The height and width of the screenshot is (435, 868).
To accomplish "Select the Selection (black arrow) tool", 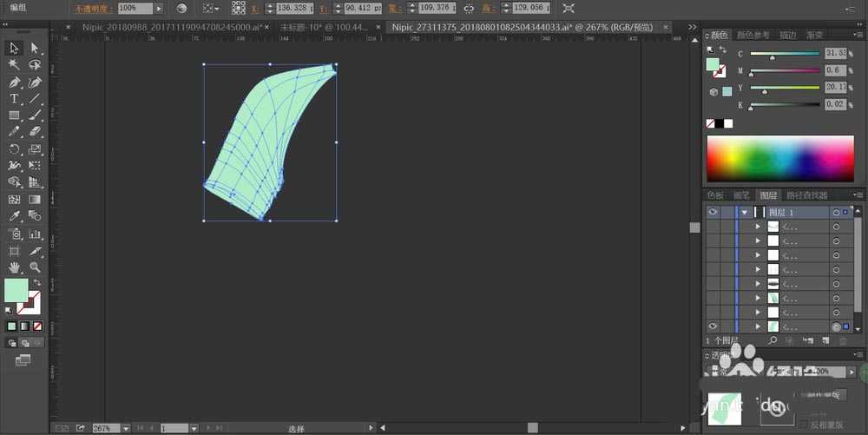I will coord(14,48).
